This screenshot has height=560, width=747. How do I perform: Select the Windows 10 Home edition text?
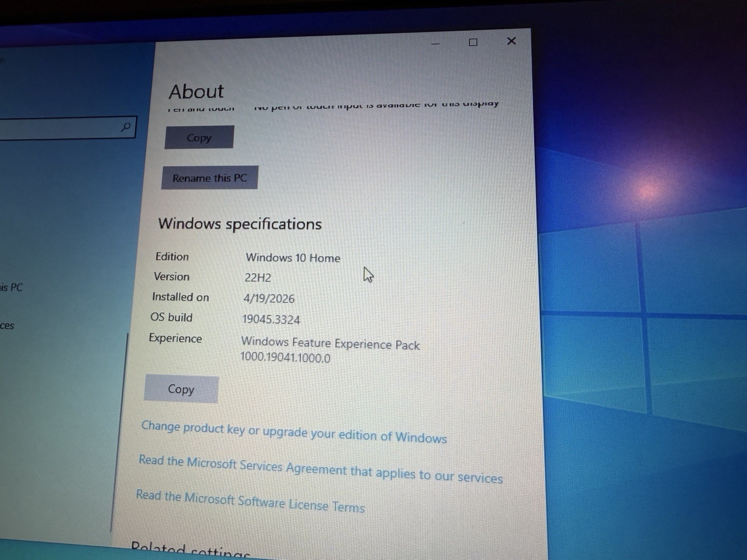tap(293, 258)
